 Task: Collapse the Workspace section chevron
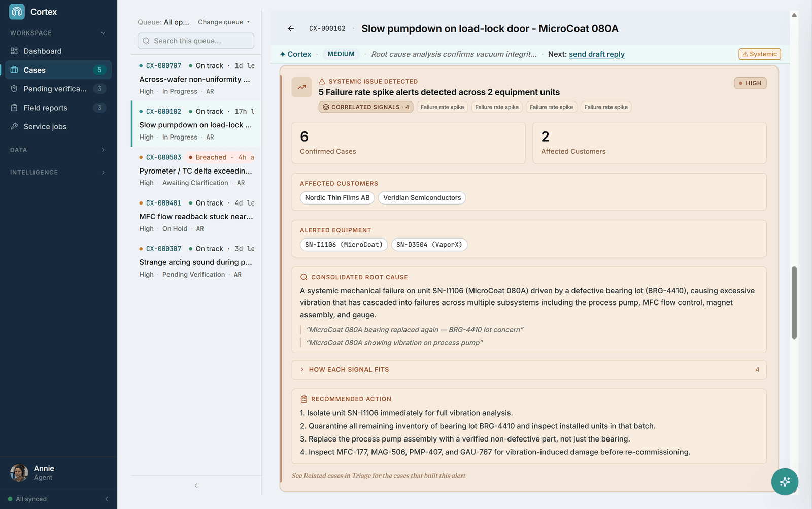(x=103, y=33)
